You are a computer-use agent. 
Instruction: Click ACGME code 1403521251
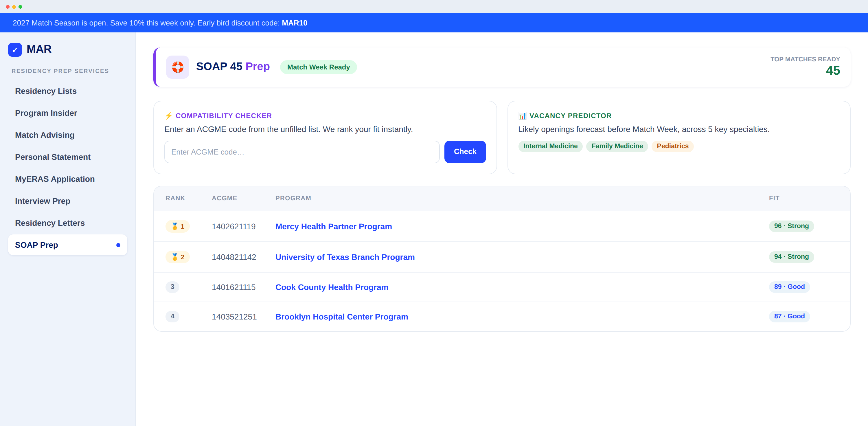point(234,317)
